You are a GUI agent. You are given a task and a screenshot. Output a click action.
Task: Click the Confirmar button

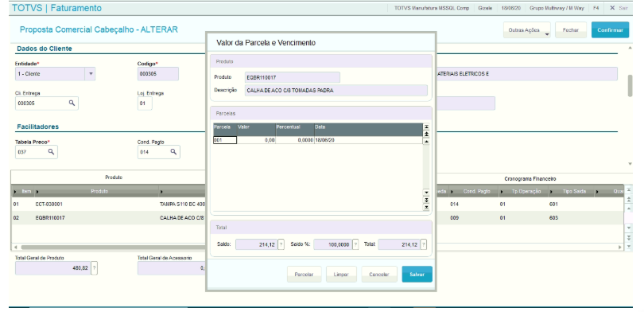(x=610, y=30)
